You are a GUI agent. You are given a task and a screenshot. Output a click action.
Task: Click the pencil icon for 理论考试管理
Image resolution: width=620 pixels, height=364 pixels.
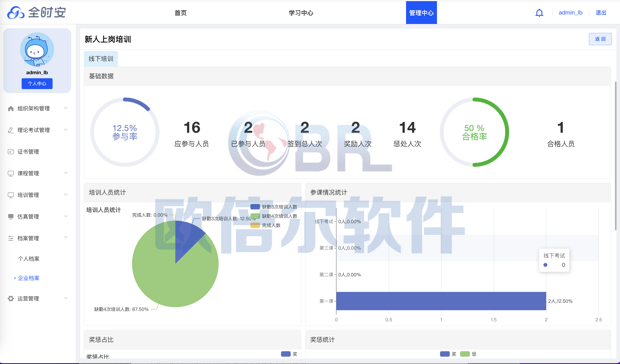[11, 130]
